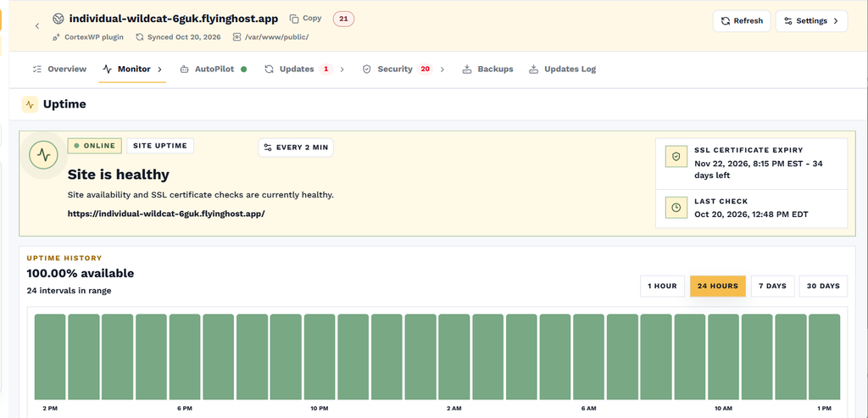
Task: Click the ONLINE status badge
Action: [x=95, y=146]
